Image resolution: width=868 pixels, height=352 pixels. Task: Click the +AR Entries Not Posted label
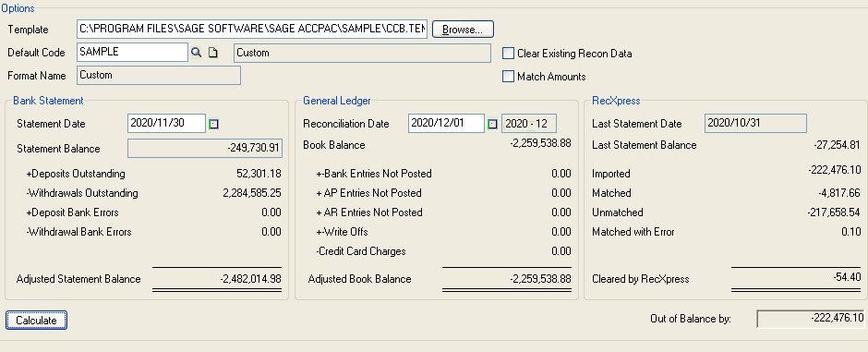[x=369, y=212]
